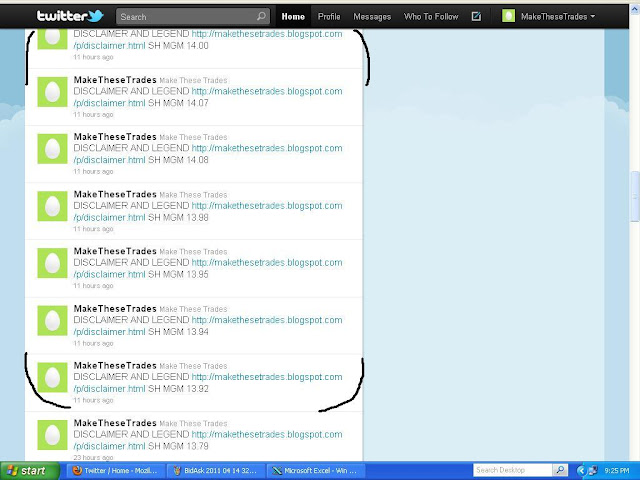
Task: Click egg avatar of SH MGM 13.92 tweet
Action: (52, 378)
